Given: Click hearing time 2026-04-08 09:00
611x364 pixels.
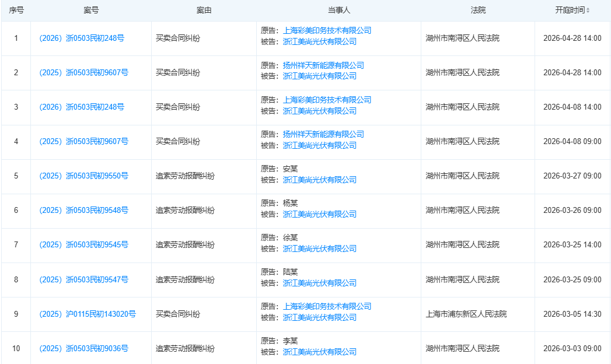Looking at the screenshot, I should 572,141.
